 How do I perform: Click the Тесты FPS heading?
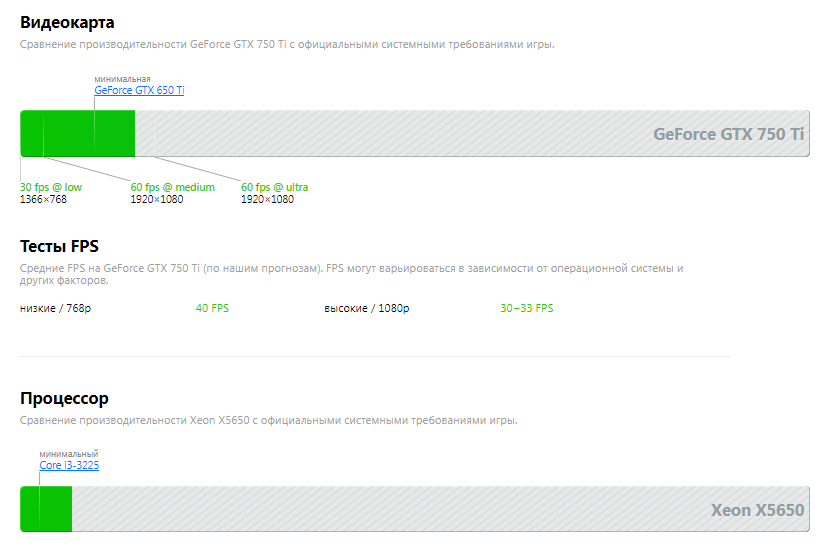(x=59, y=246)
